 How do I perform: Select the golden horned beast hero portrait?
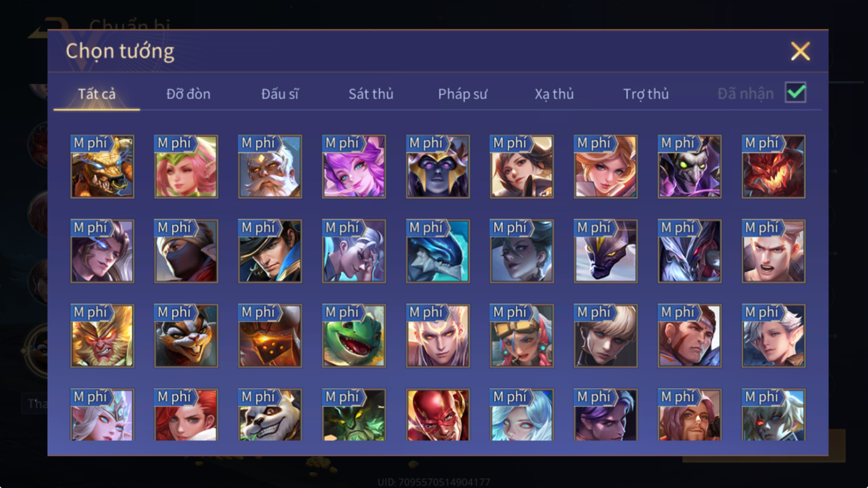tap(102, 167)
